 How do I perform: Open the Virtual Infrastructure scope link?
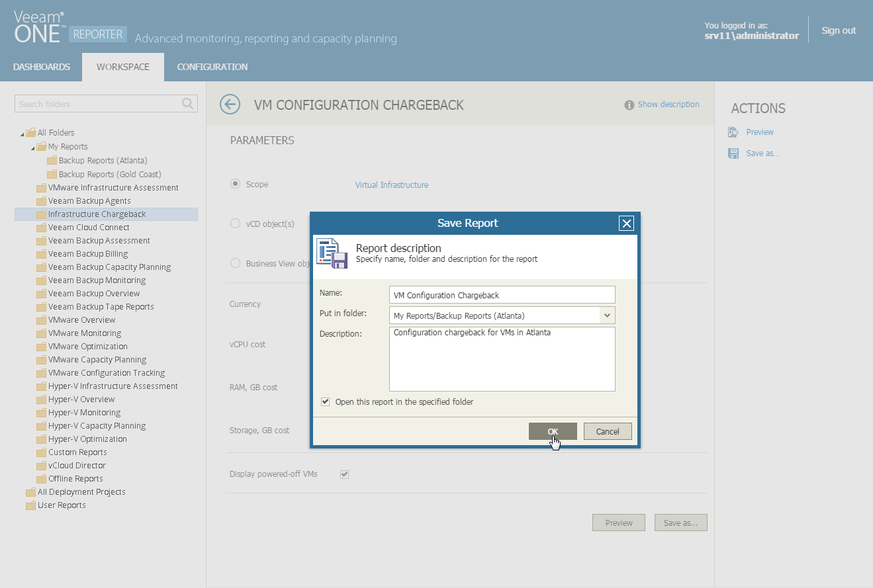392,185
